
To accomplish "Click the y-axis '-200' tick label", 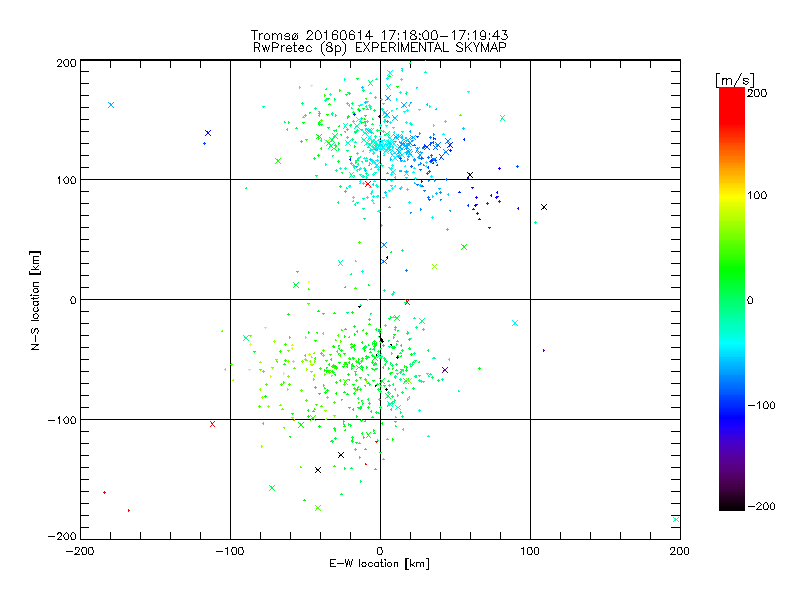I will click(x=62, y=536).
